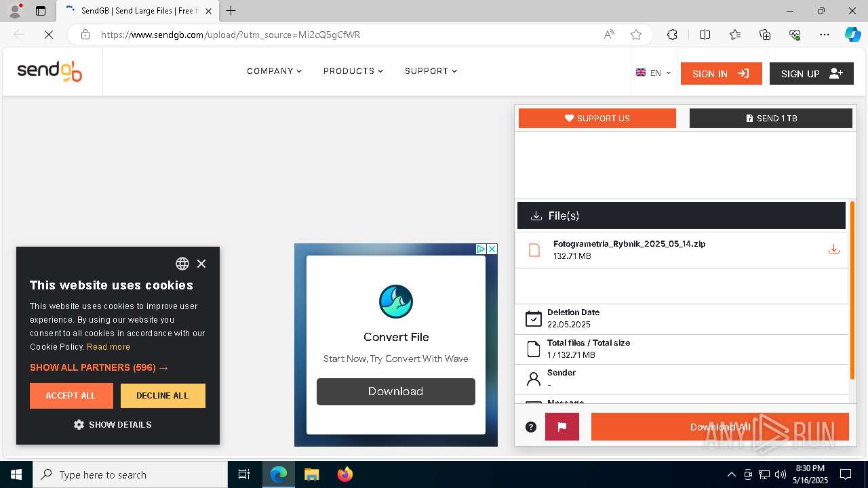Close the Convert File advertisement
868x488 pixels.
492,249
